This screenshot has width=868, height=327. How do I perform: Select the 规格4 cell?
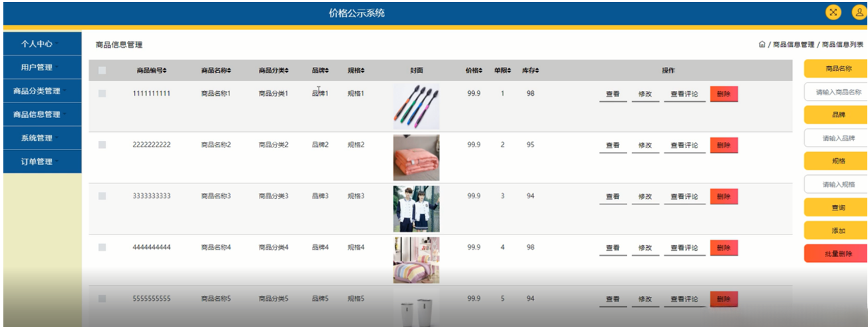tap(356, 247)
